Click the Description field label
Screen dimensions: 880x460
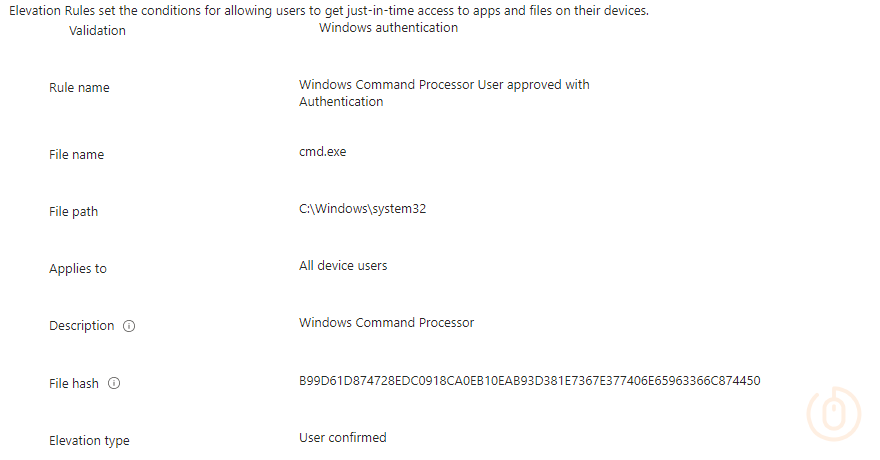[x=81, y=326]
